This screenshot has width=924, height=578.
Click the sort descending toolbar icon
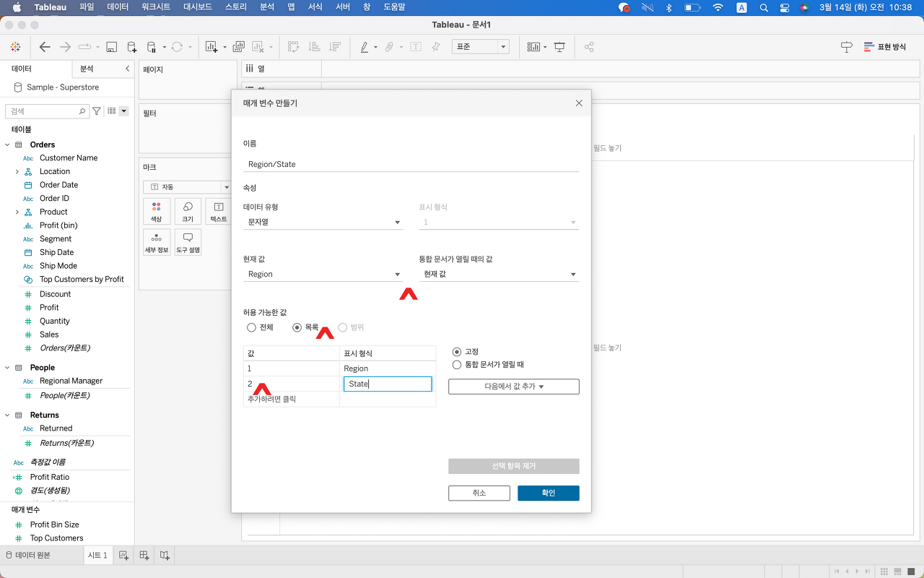[334, 47]
